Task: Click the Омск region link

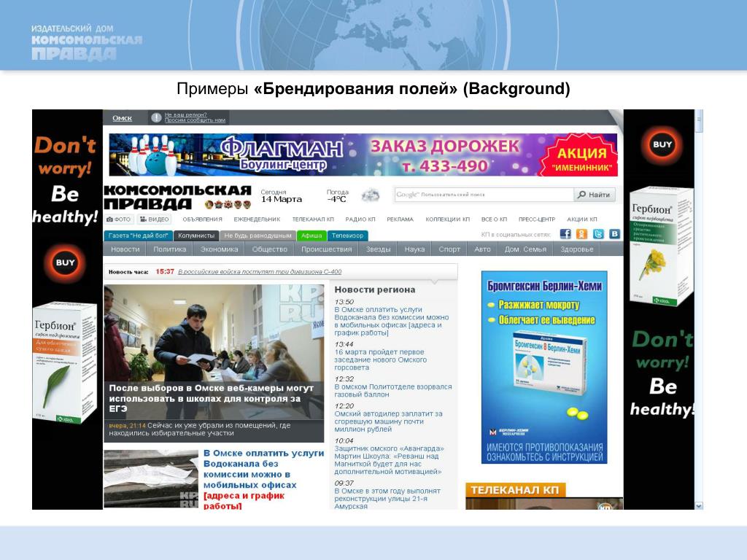Action: point(123,118)
